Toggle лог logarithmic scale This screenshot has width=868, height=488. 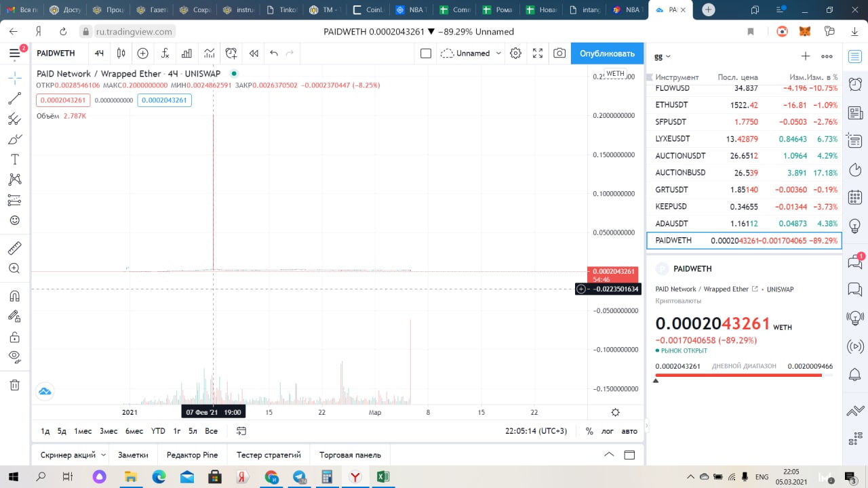[x=608, y=431]
